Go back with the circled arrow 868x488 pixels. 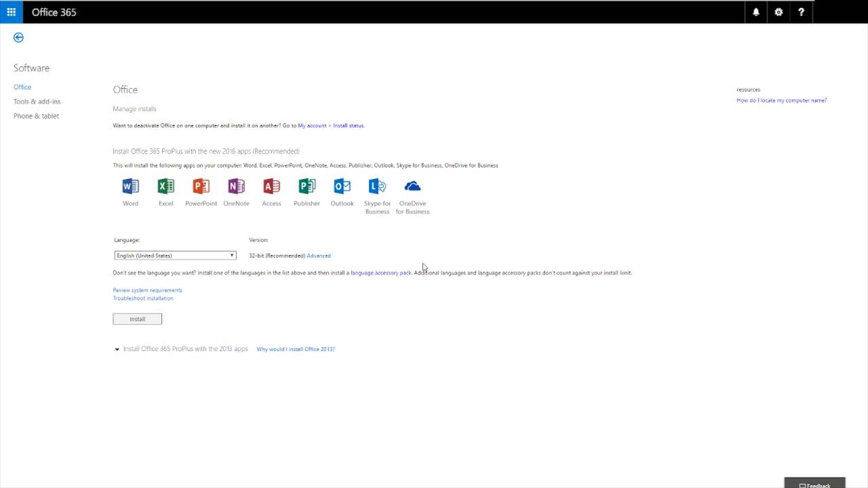point(18,37)
